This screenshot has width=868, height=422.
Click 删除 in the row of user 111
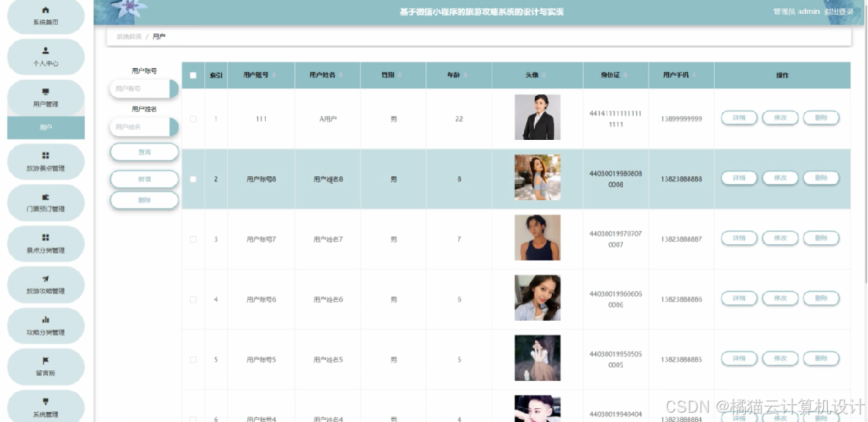tap(821, 117)
